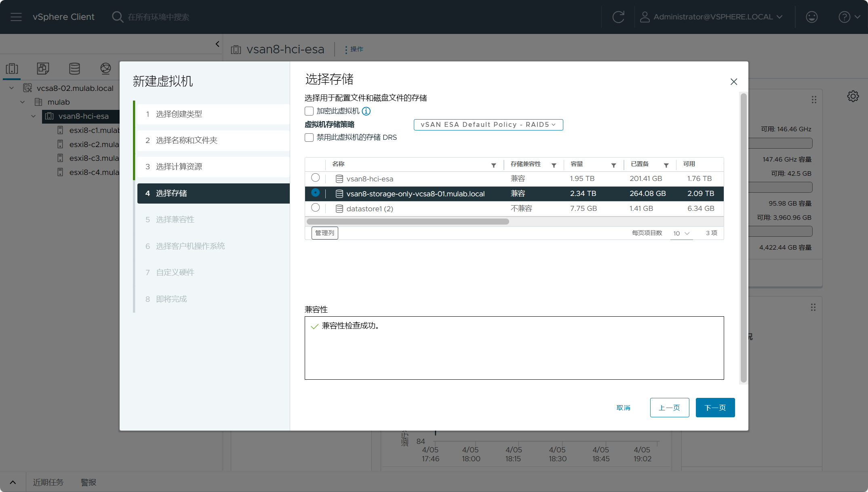
Task: Click the dialog vertical scrollbar
Action: (x=744, y=238)
